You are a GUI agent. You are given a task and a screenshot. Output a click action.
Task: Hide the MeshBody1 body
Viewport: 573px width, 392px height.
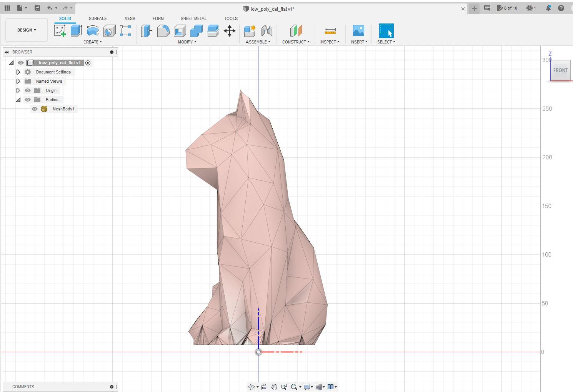click(x=35, y=109)
